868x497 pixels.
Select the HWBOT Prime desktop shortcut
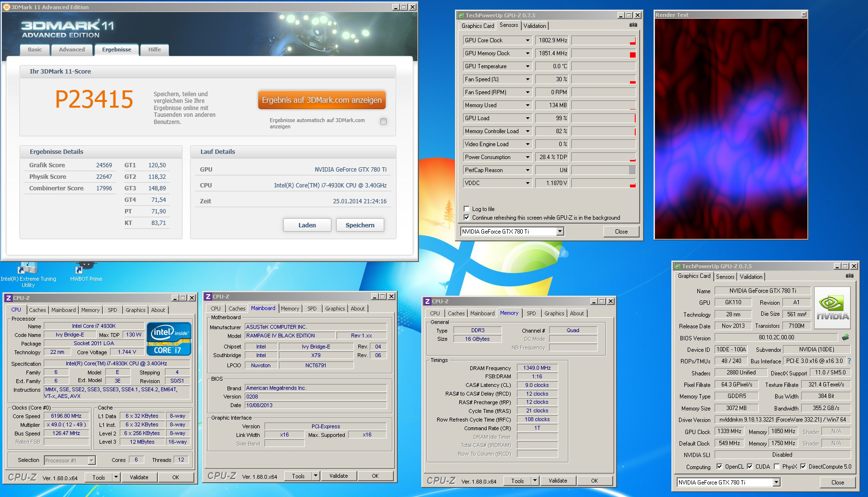(x=86, y=272)
